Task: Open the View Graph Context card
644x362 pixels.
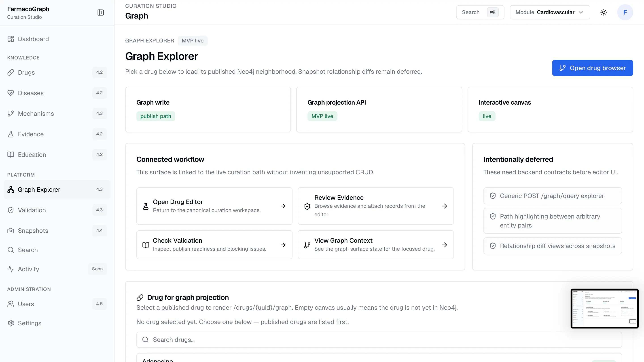Action: (x=375, y=245)
